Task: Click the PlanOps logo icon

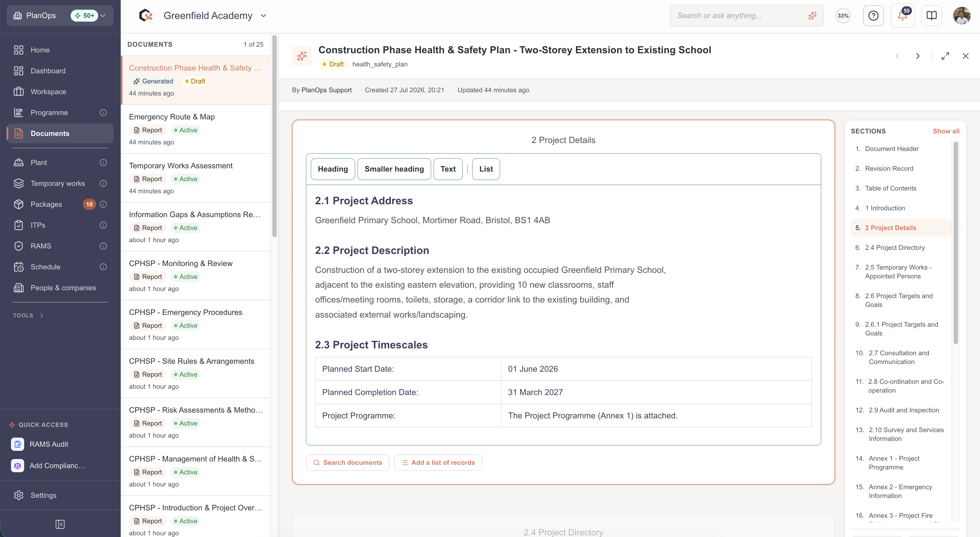Action: pyautogui.click(x=146, y=16)
